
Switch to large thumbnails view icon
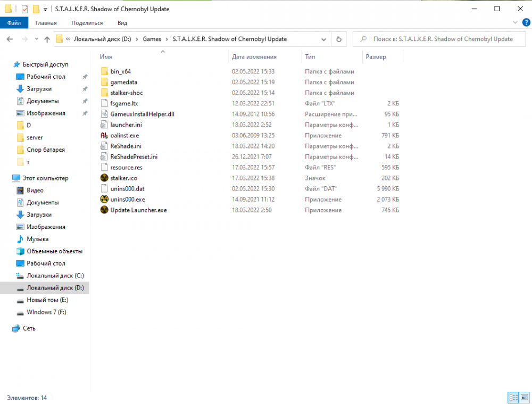(524, 397)
